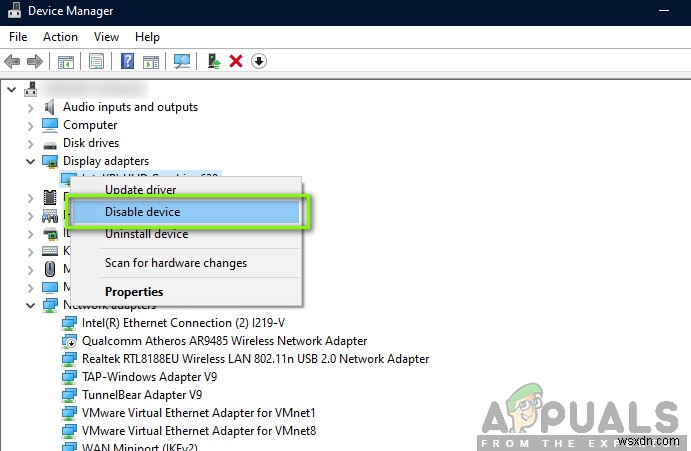Viewport: 691px width, 451px height.
Task: Select Scan for hardware changes menu entry
Action: tap(186, 263)
